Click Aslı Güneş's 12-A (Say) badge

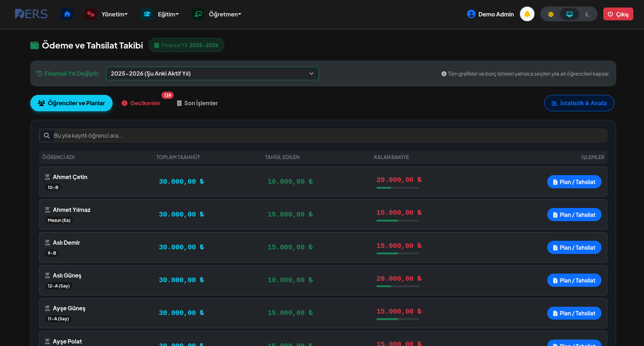coord(59,286)
